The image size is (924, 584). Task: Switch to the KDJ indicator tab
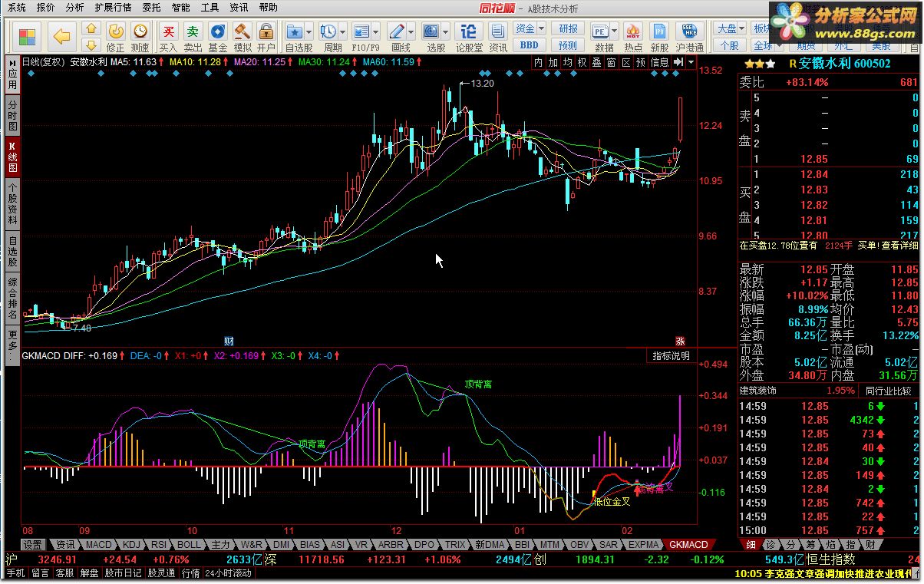[131, 544]
